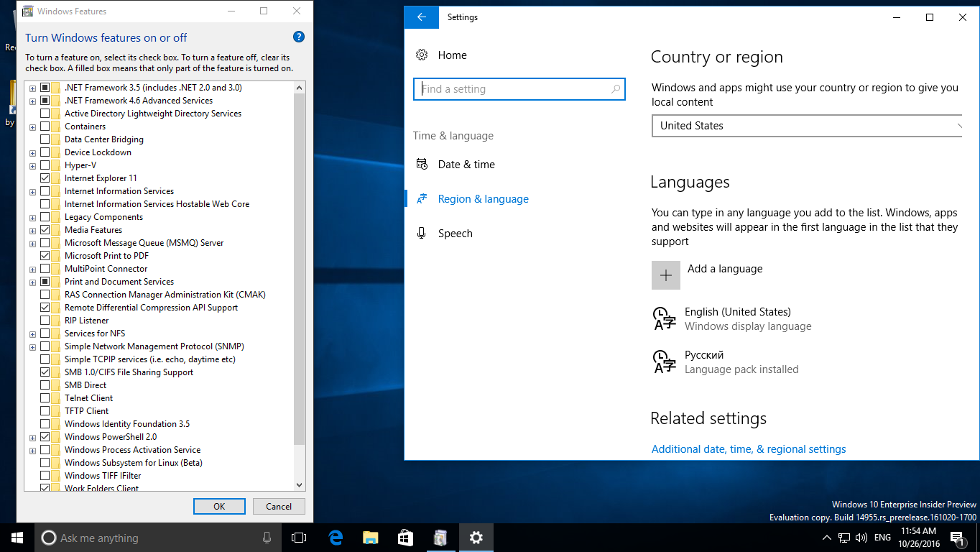The height and width of the screenshot is (552, 980).
Task: Click the ENG input language indicator
Action: pos(883,538)
